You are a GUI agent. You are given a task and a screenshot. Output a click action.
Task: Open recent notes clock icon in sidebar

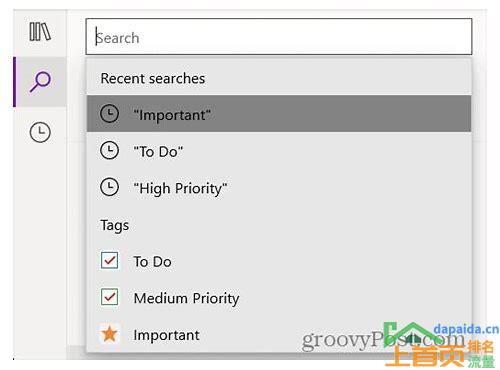coord(40,133)
